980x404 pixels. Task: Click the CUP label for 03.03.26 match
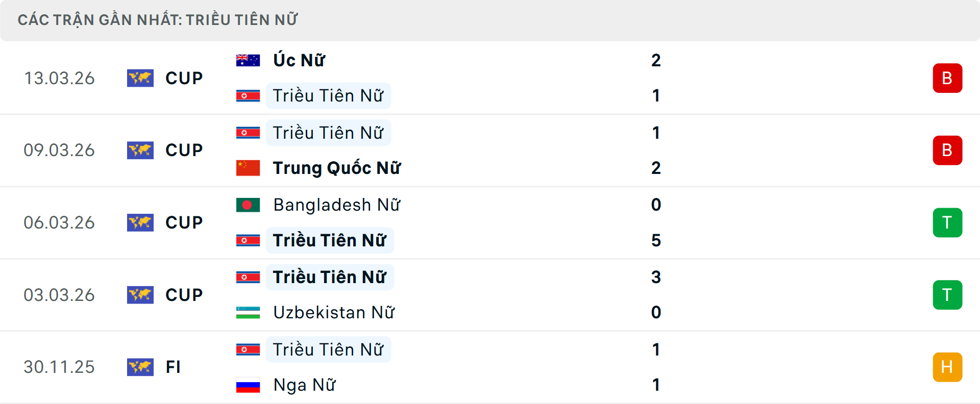click(x=184, y=295)
